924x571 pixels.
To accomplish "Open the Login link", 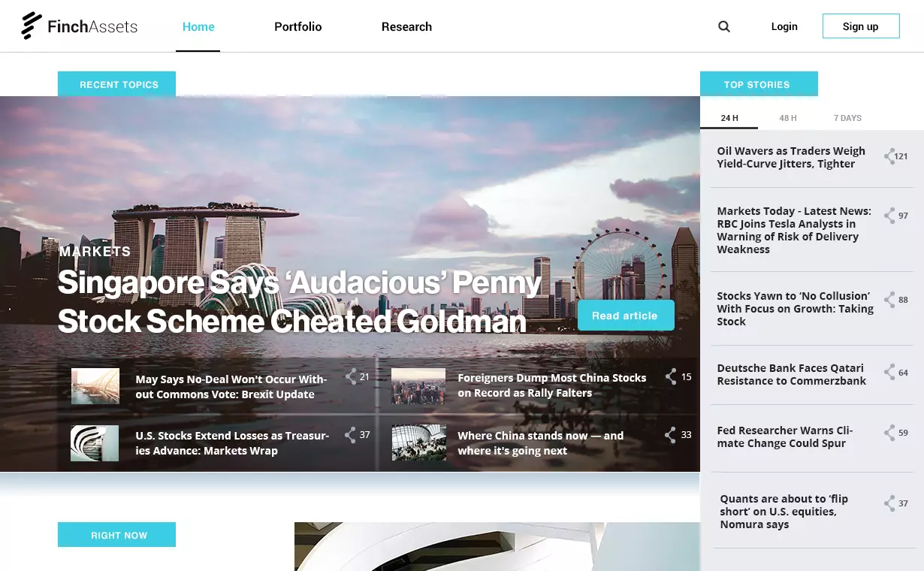I will (784, 26).
